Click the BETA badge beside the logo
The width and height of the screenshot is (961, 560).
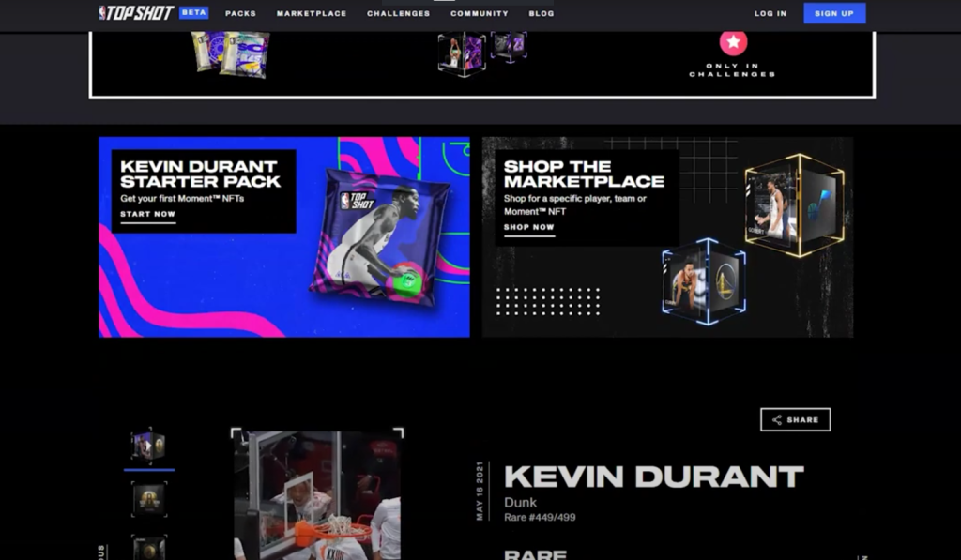click(x=193, y=13)
